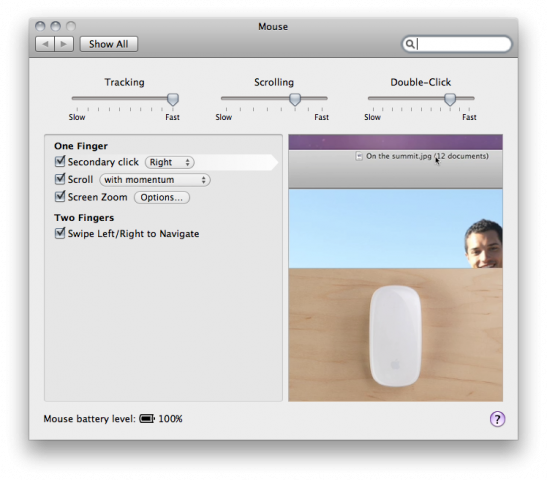Expand the Scroll with momentum dropdown

point(155,180)
